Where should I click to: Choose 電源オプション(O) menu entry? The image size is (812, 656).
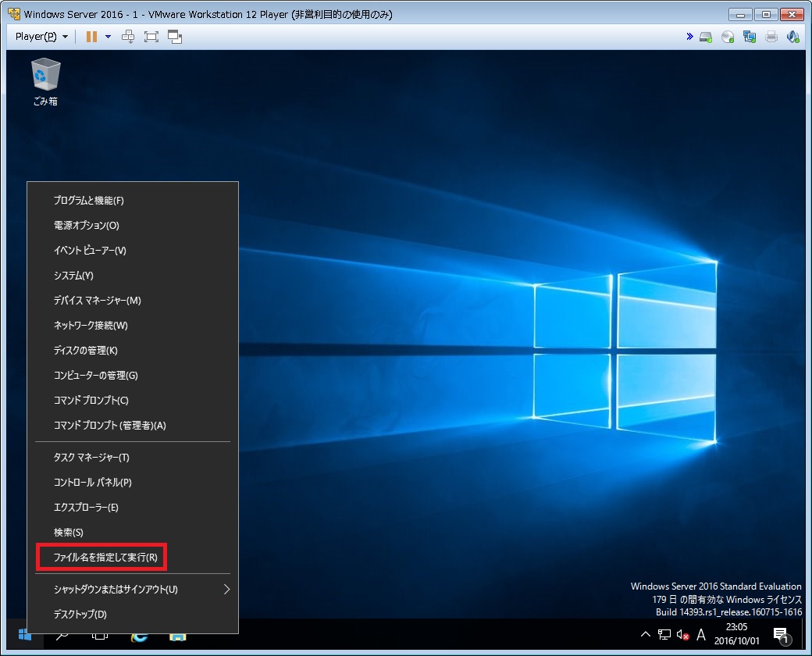click(x=133, y=226)
